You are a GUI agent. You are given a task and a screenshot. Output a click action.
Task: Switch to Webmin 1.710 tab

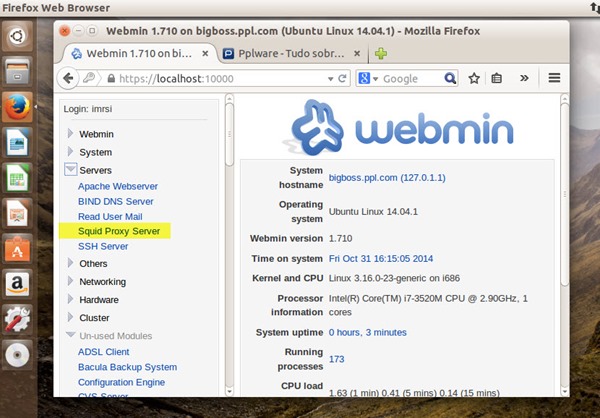[x=138, y=54]
